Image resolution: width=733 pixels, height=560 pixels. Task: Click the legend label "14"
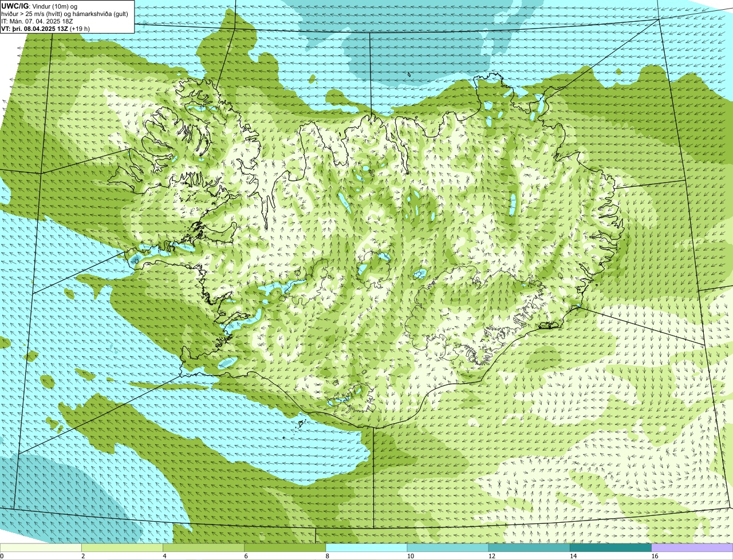[573, 556]
